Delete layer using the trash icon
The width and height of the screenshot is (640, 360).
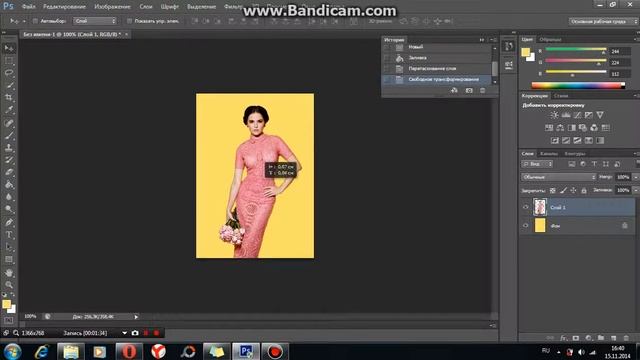click(626, 338)
